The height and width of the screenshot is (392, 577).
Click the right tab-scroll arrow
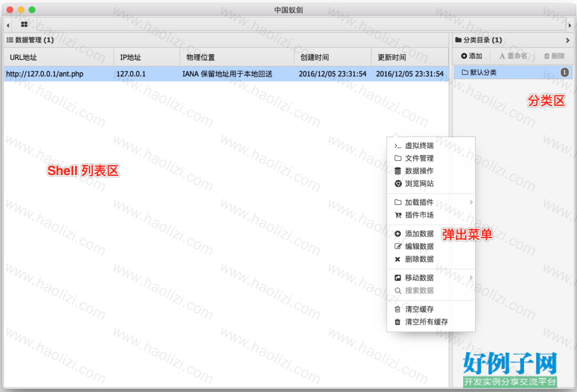point(570,26)
